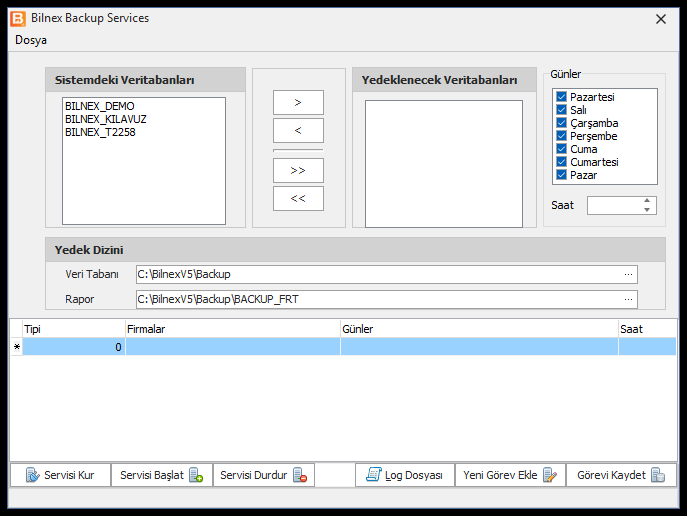This screenshot has height=516, width=687.
Task: Toggle the Çarşamba checkbox
Action: point(561,123)
